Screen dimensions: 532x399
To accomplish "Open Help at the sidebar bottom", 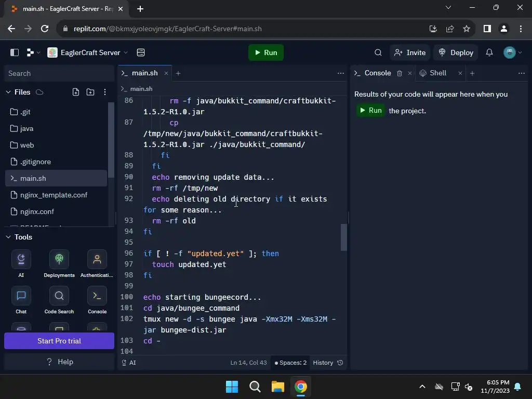I will point(59,362).
